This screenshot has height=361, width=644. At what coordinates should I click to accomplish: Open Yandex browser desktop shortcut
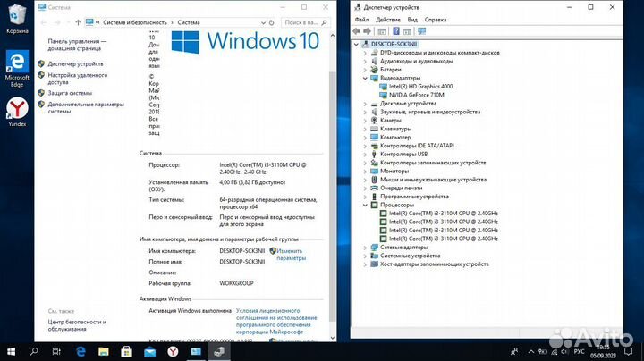point(17,112)
